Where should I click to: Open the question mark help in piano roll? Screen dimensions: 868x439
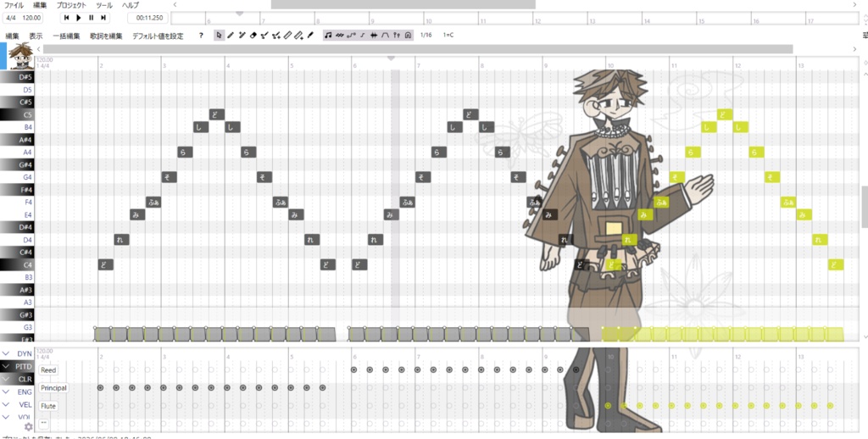[202, 36]
